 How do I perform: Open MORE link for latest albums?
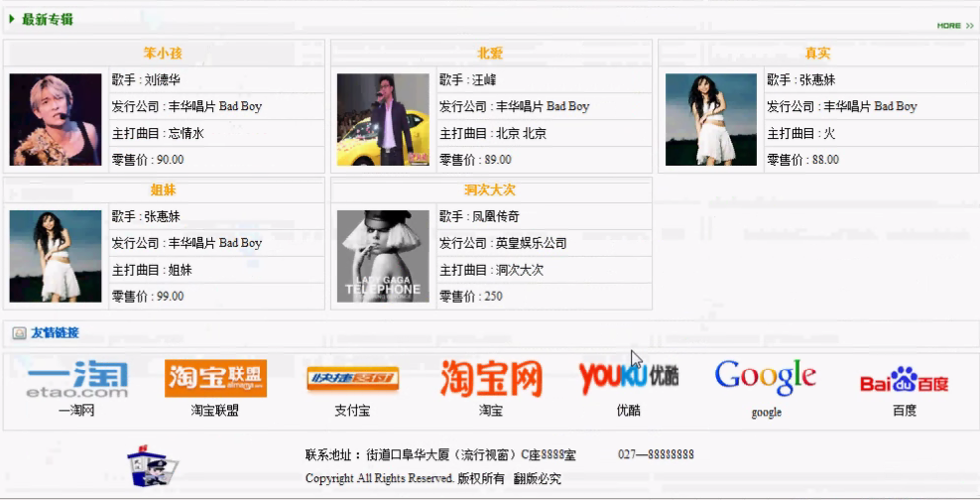coord(955,26)
